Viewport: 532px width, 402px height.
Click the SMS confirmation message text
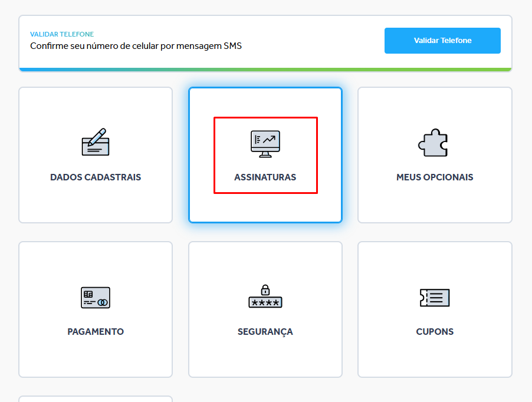pyautogui.click(x=136, y=46)
